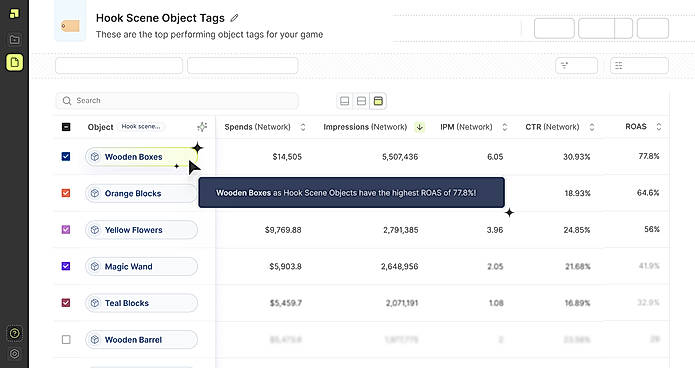Click the Wooden Barrel tag
The width and height of the screenshot is (695, 368).
141,340
